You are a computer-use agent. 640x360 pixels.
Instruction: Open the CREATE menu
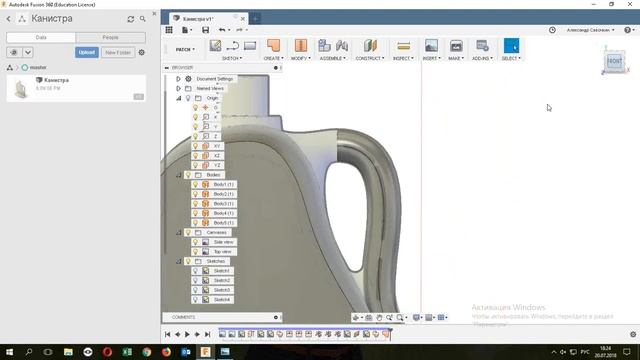coord(273,58)
